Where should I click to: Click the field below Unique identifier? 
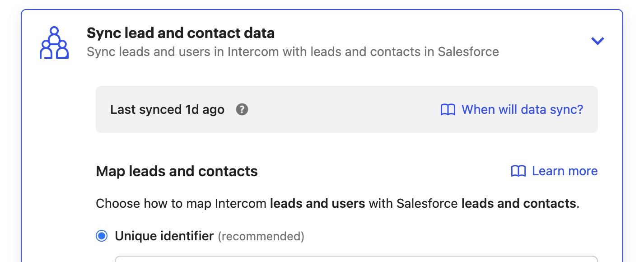356,259
